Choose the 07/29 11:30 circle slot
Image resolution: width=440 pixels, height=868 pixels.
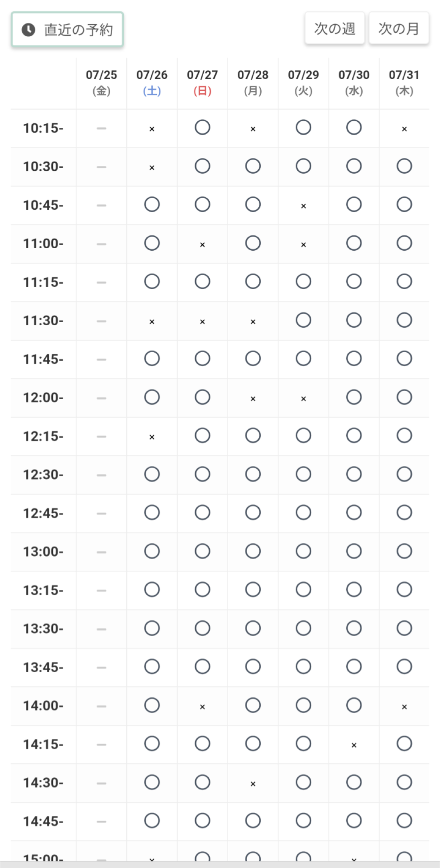[303, 320]
